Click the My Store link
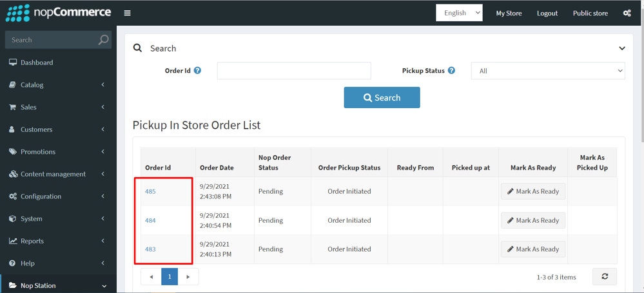The image size is (644, 293). pos(509,13)
